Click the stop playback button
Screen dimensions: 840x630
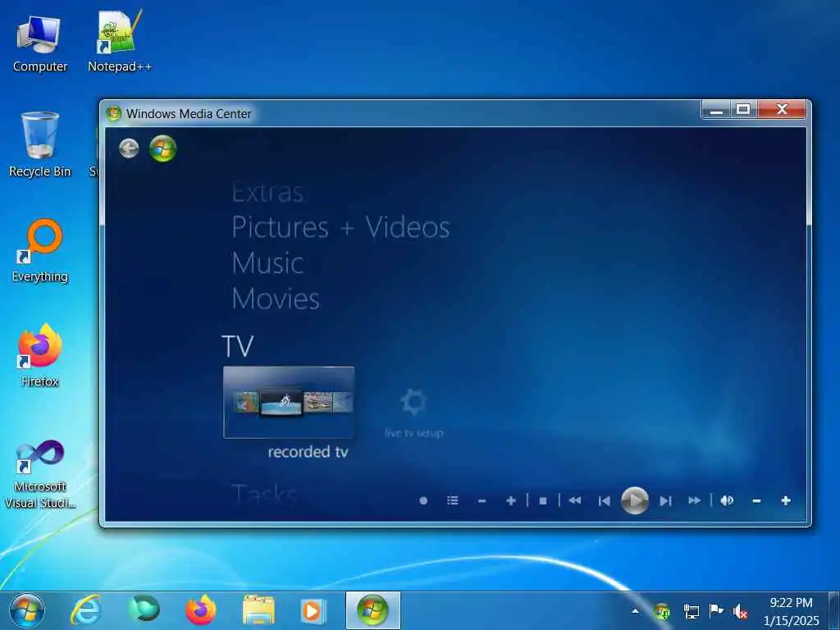point(543,501)
